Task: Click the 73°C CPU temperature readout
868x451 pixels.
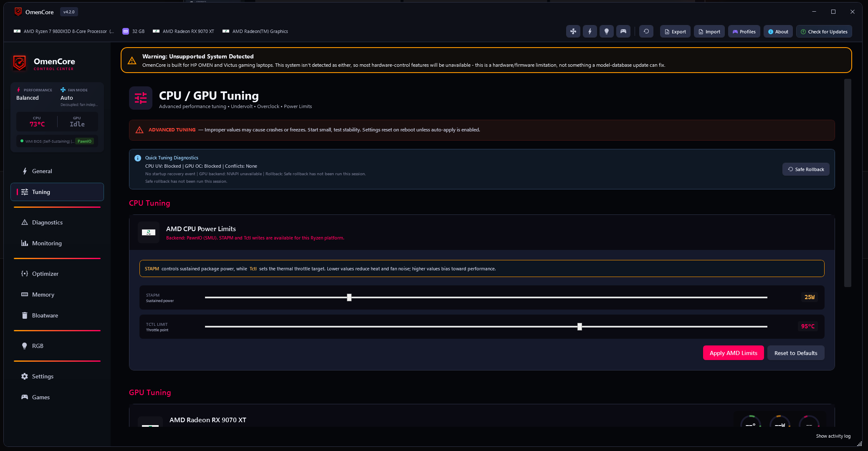Action: pyautogui.click(x=37, y=124)
